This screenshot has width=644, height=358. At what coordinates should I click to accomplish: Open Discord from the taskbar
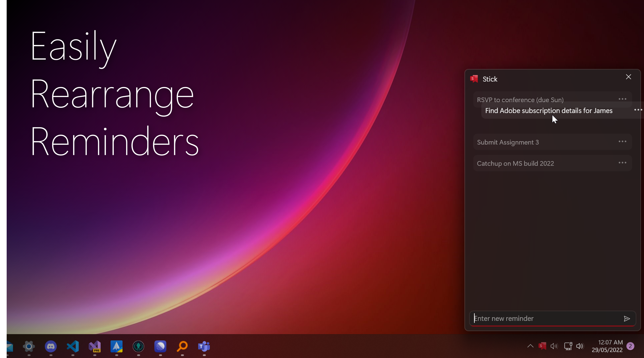(x=51, y=346)
